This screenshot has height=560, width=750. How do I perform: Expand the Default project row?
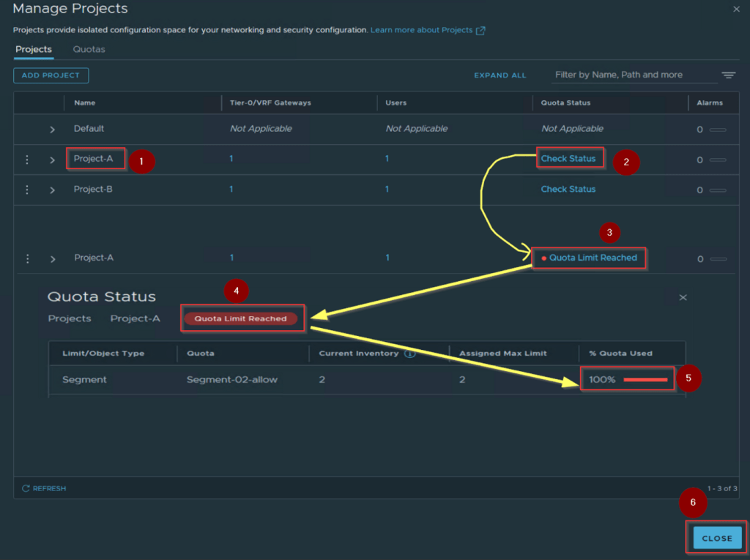point(52,129)
